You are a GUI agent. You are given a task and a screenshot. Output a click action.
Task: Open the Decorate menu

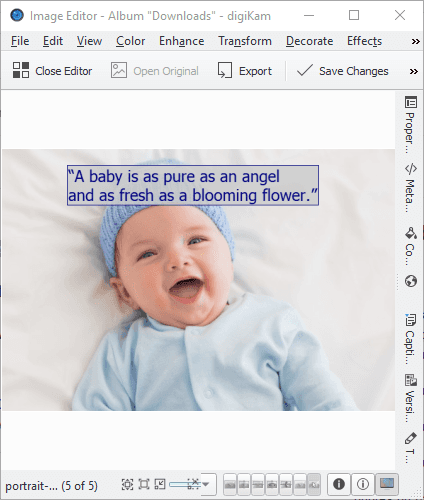[x=309, y=41]
